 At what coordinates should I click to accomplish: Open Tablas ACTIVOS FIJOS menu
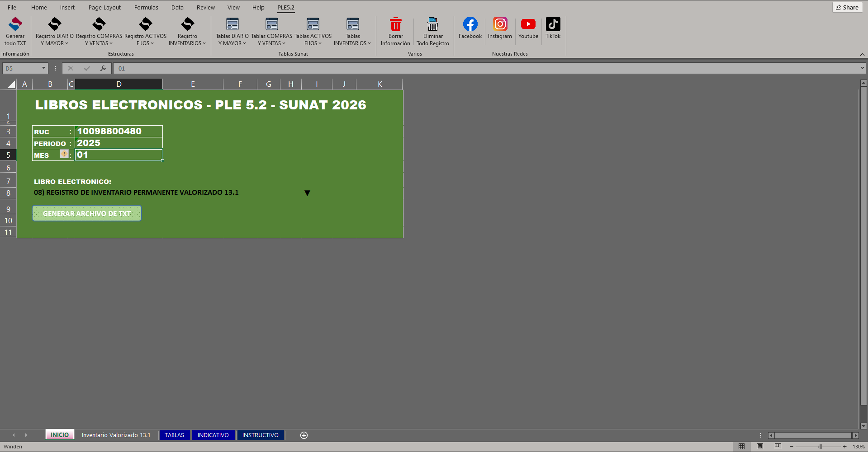click(313, 31)
